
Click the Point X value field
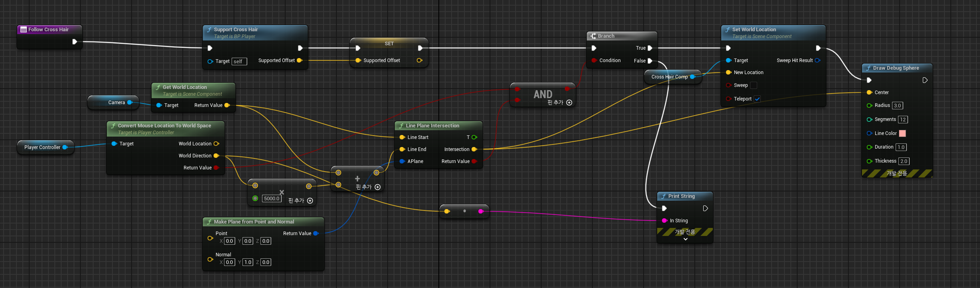230,241
